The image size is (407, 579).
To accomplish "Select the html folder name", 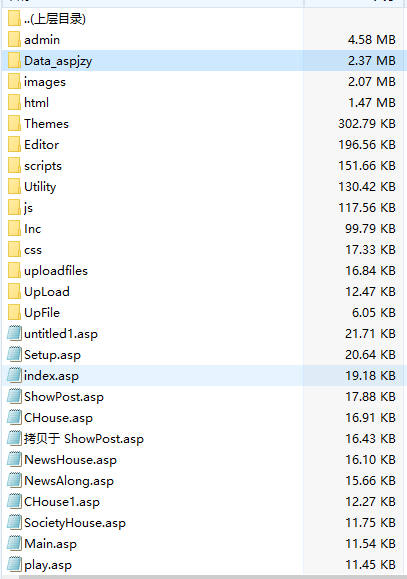I will [x=37, y=102].
